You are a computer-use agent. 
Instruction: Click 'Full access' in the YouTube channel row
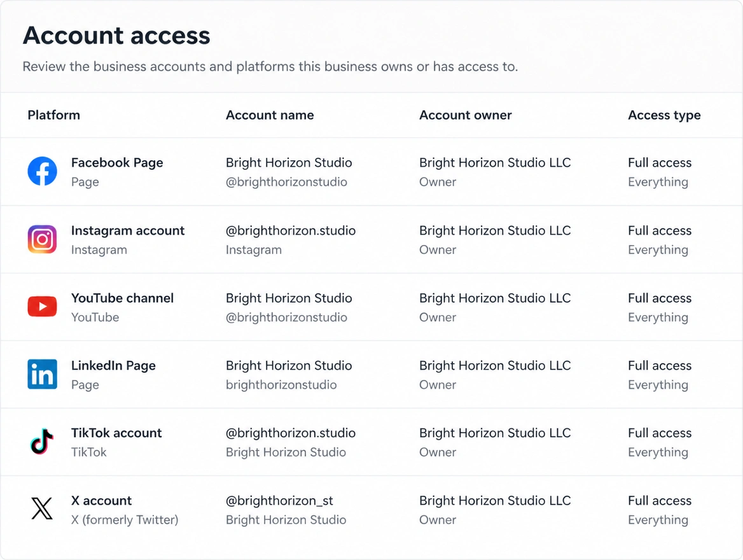660,298
